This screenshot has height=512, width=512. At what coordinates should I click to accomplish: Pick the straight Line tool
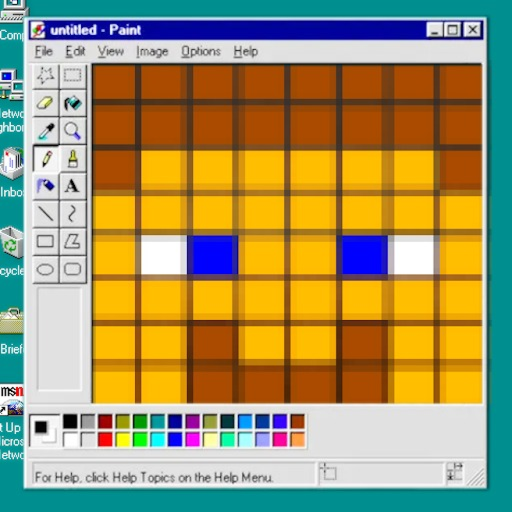pos(46,214)
